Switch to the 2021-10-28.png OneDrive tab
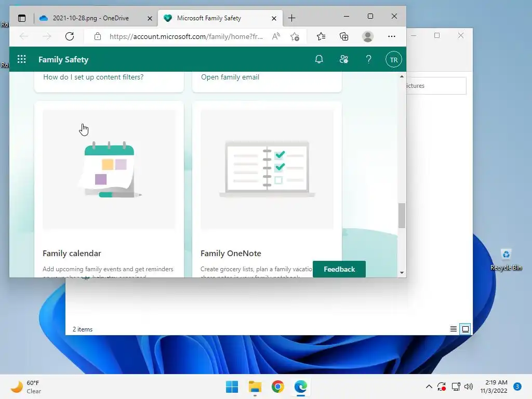 (89, 18)
